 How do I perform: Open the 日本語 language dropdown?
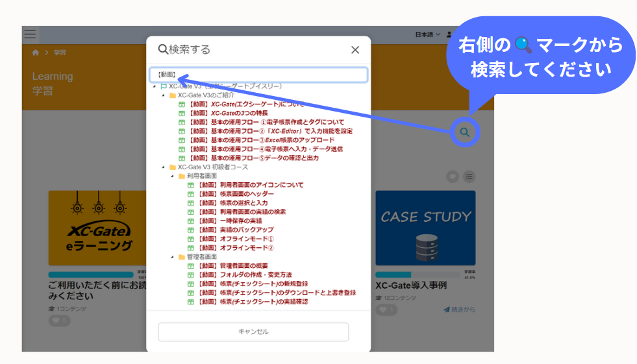[427, 34]
